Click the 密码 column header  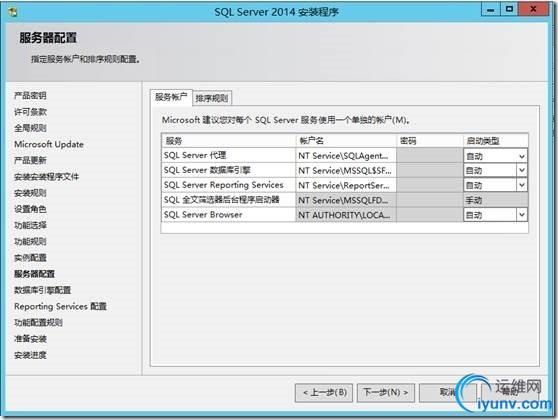(x=430, y=141)
